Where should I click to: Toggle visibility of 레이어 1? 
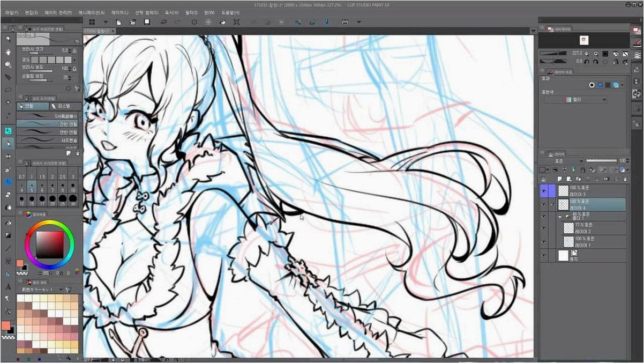tap(544, 241)
